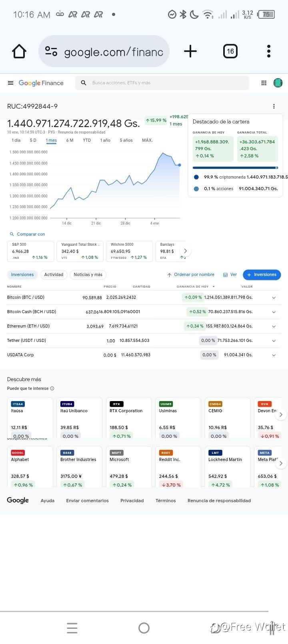
Task: Open the tab switcher showing 16 tabs
Action: 230,51
